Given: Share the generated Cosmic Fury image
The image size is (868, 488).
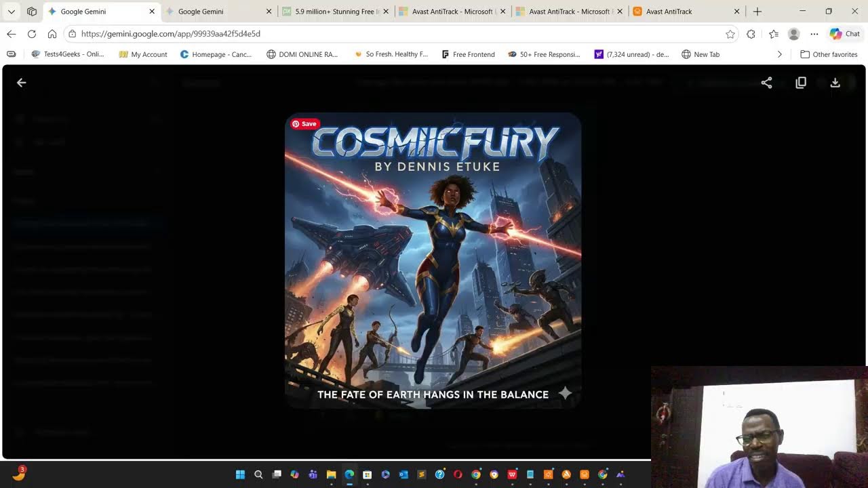Looking at the screenshot, I should point(766,83).
